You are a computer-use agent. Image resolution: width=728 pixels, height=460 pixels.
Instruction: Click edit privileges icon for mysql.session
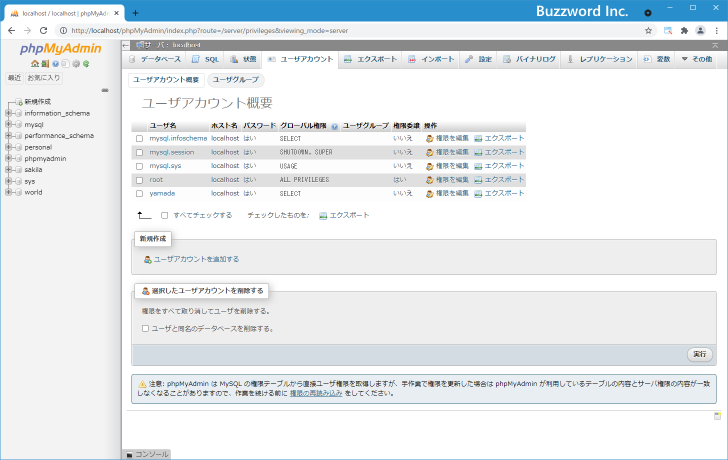click(x=430, y=152)
